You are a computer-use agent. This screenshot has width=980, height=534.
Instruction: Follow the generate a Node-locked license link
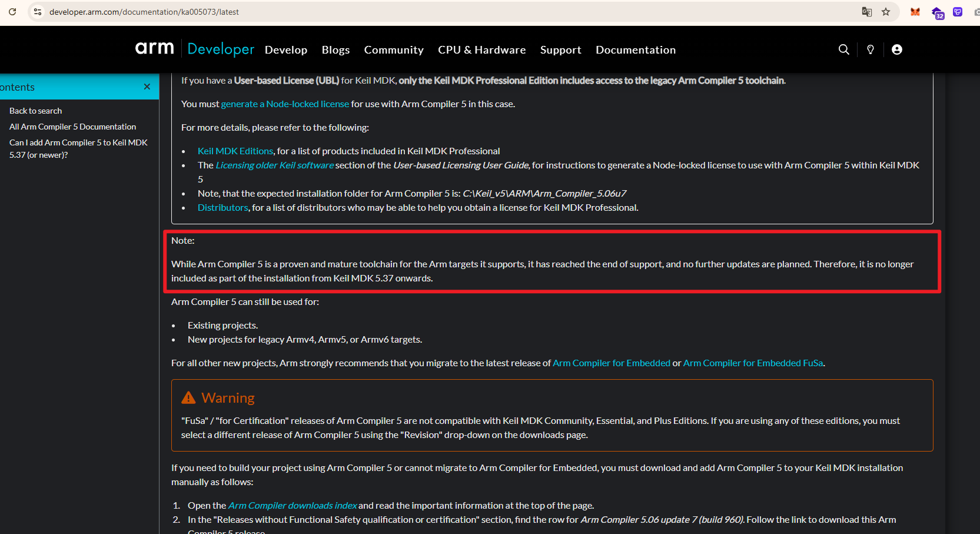coord(285,104)
